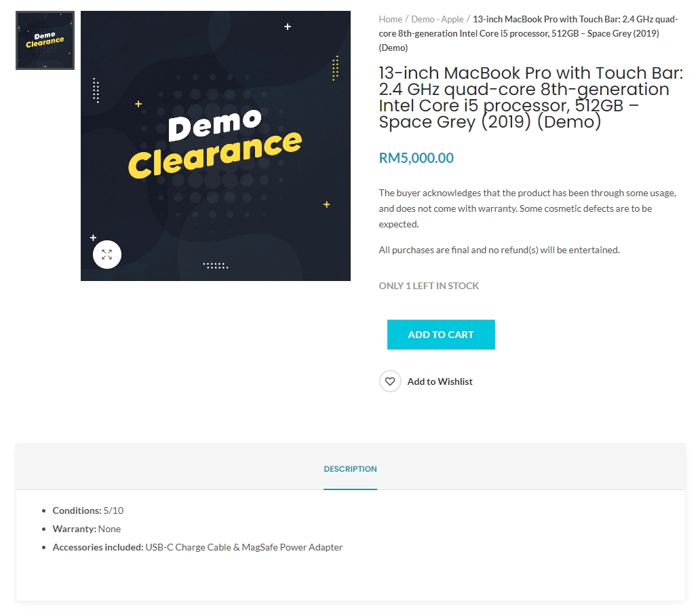Click the ONLY 1 LEFT IN STOCK label
The image size is (700, 615).
(x=429, y=286)
